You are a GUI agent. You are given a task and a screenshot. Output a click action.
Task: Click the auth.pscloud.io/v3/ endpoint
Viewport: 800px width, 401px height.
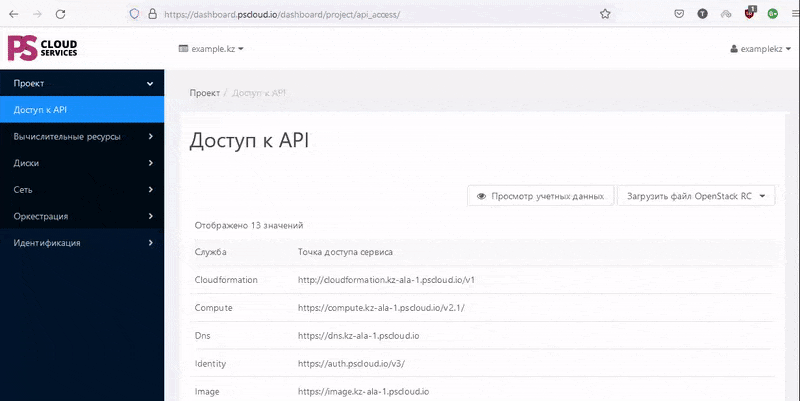(x=351, y=364)
